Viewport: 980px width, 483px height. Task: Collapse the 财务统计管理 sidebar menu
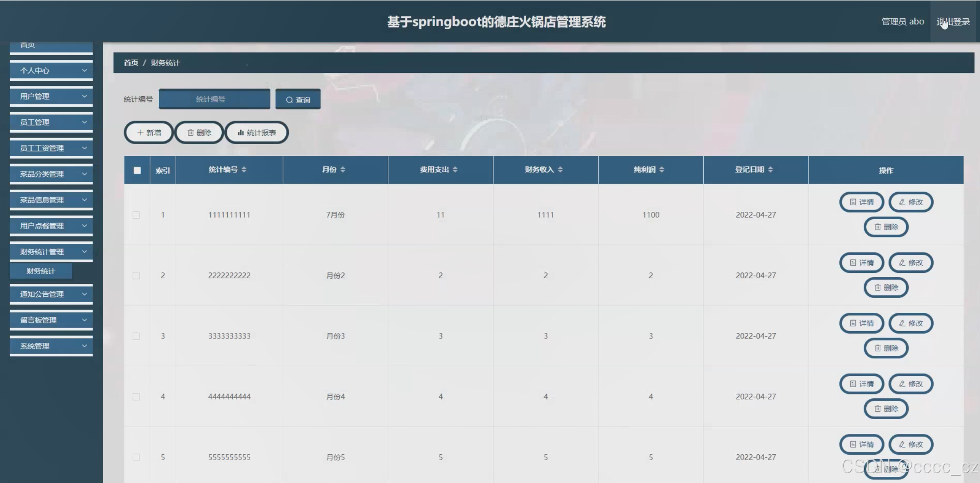[x=51, y=252]
